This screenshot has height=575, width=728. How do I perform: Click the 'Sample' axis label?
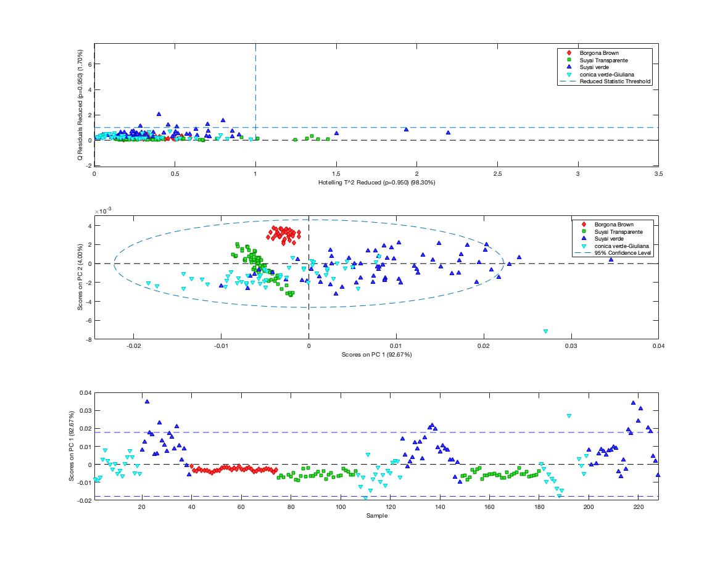376,516
